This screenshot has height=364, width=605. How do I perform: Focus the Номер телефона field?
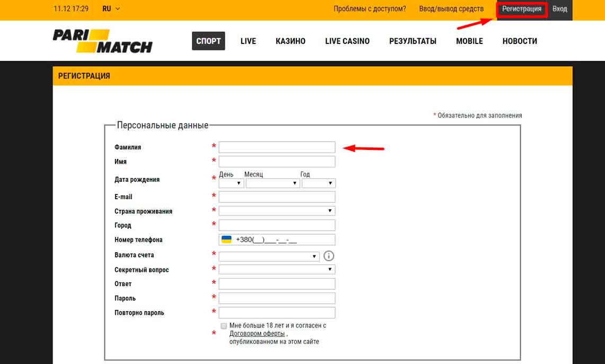click(277, 239)
